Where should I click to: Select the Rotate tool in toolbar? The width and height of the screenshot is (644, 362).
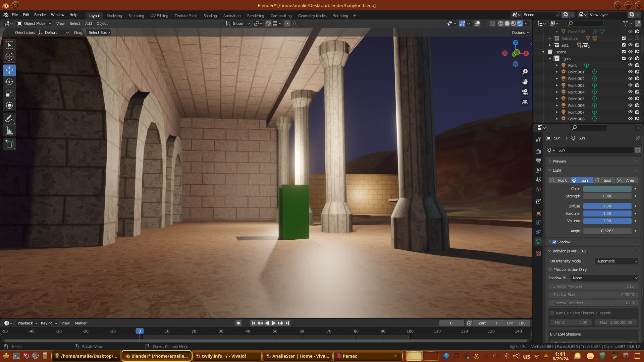[x=9, y=82]
